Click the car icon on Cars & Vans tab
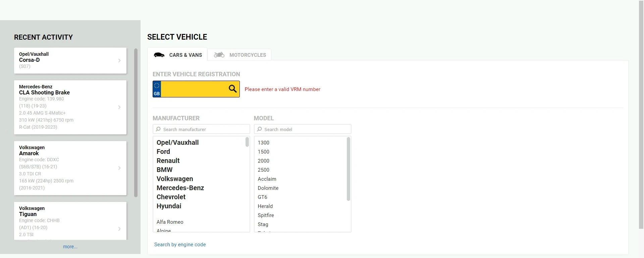The width and height of the screenshot is (644, 258). pyautogui.click(x=159, y=55)
